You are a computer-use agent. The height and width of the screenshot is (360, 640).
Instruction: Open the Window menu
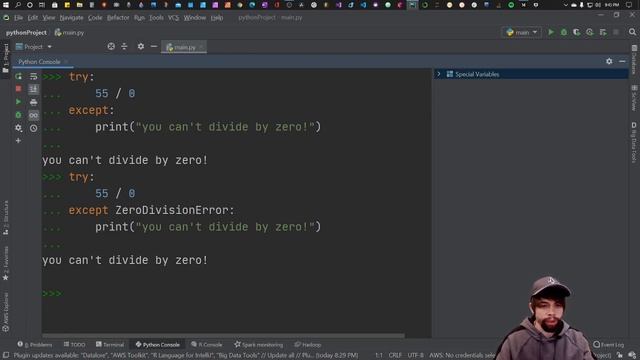pyautogui.click(x=195, y=18)
